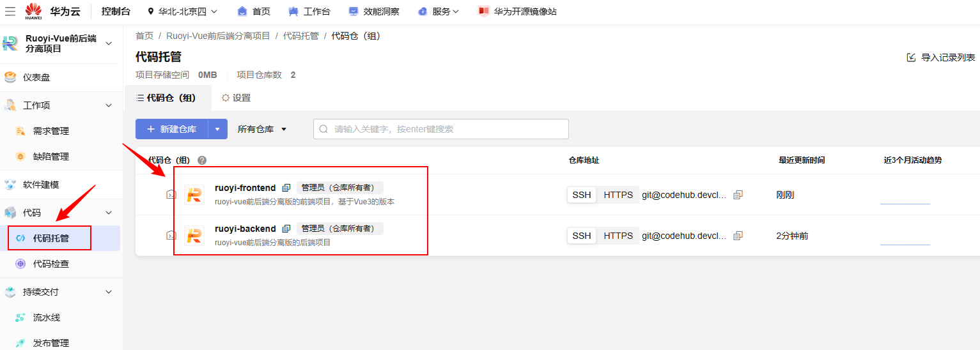Switch to the 设置 tab

[x=236, y=98]
